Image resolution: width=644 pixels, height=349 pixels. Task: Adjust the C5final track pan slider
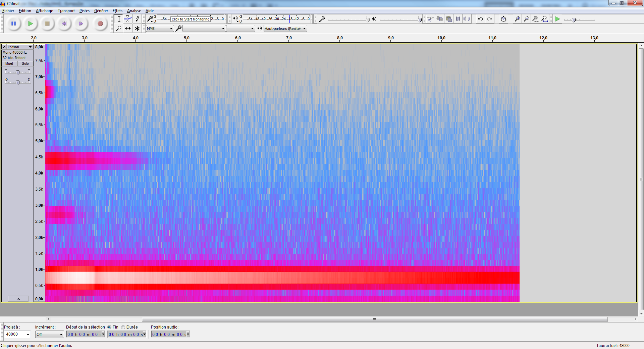[x=17, y=83]
